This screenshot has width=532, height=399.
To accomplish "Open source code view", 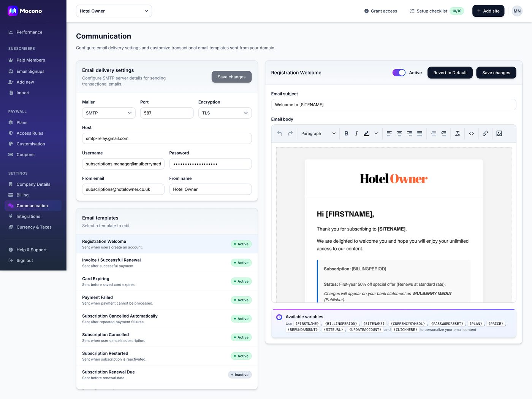I will point(471,134).
